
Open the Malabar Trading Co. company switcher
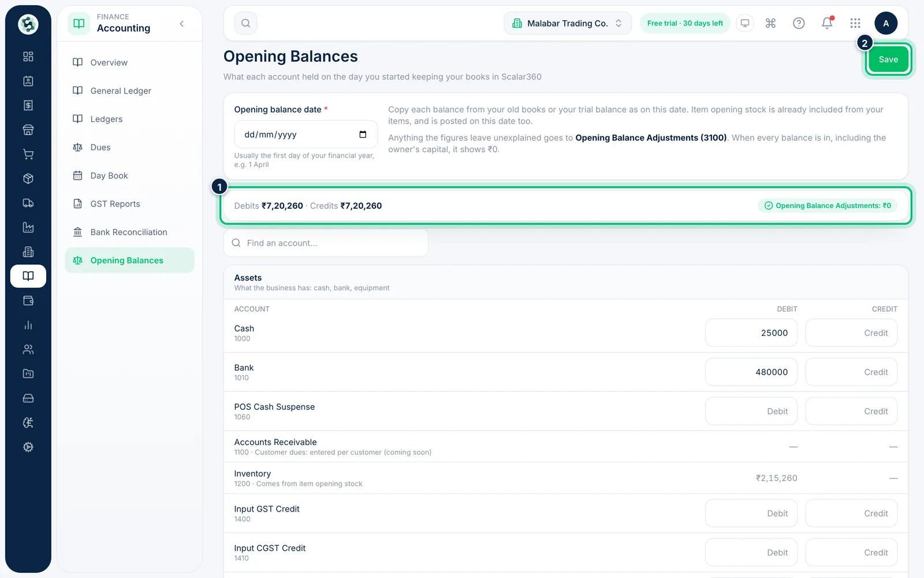tap(568, 23)
